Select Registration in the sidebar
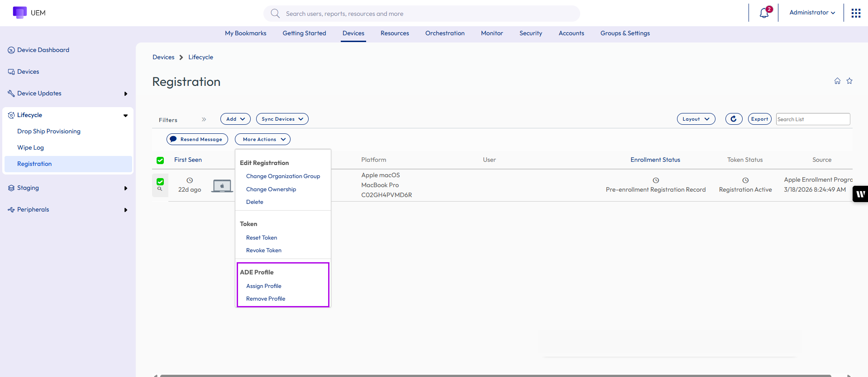 68,164
